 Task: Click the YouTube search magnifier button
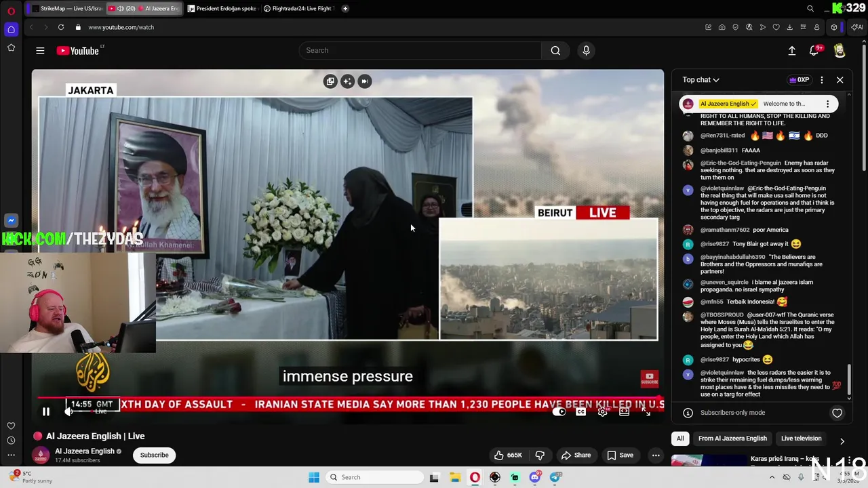coord(555,50)
